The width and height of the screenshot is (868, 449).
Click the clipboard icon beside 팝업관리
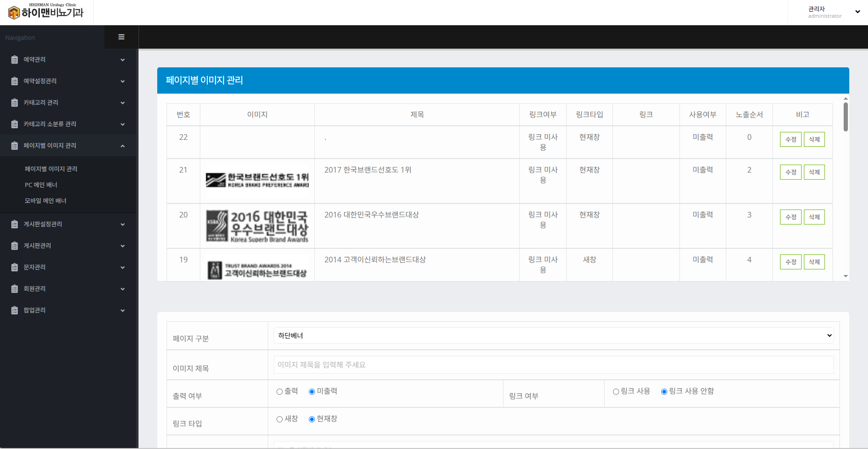coord(15,310)
